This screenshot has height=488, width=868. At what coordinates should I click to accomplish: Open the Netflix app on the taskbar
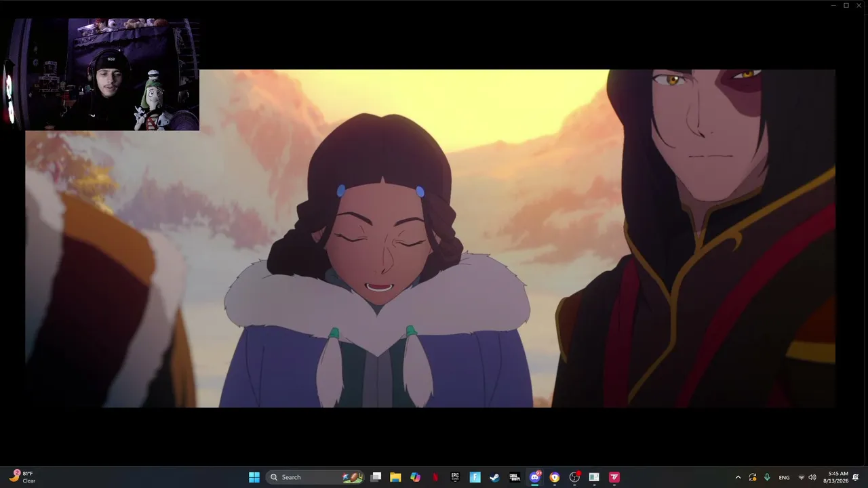(x=435, y=477)
